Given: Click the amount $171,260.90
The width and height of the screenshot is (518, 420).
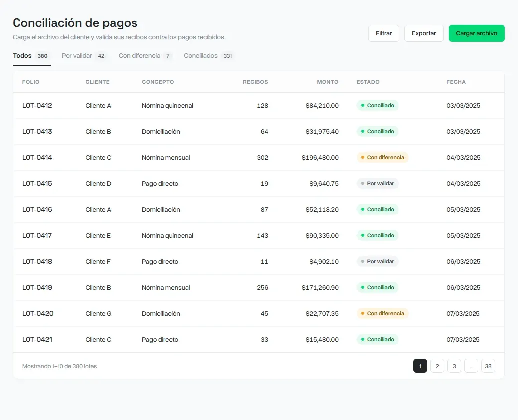Looking at the screenshot, I should 320,287.
